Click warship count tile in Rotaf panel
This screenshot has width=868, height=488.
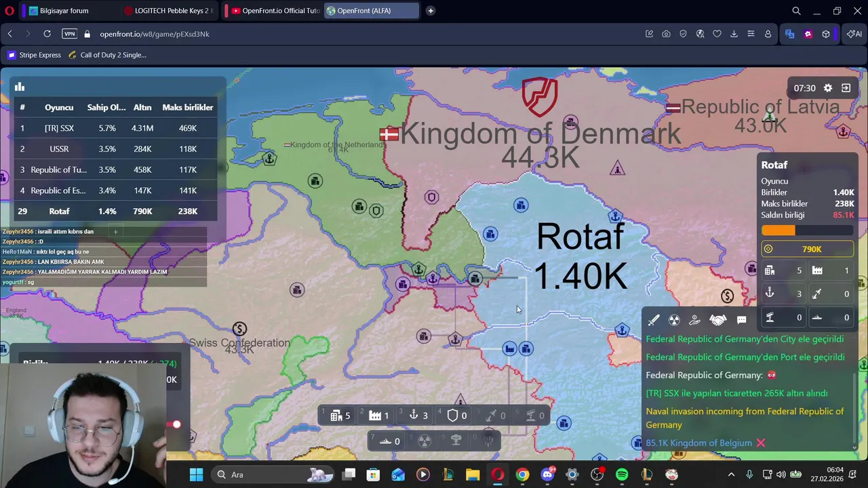coord(831,317)
